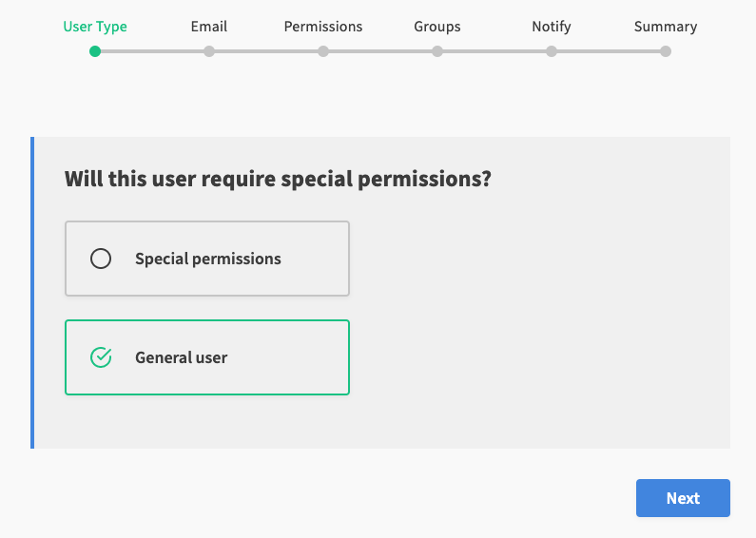
Task: Jump to the Email step label
Action: tap(209, 27)
